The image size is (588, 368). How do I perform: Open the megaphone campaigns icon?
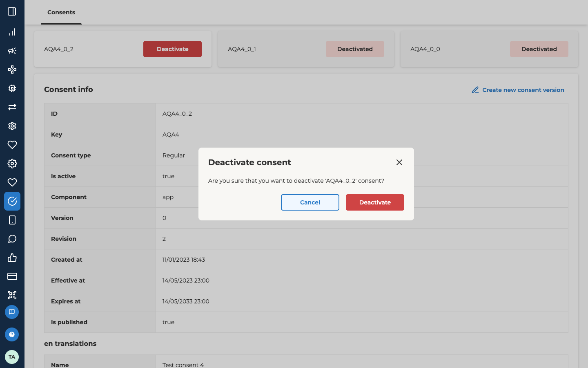[x=12, y=51]
